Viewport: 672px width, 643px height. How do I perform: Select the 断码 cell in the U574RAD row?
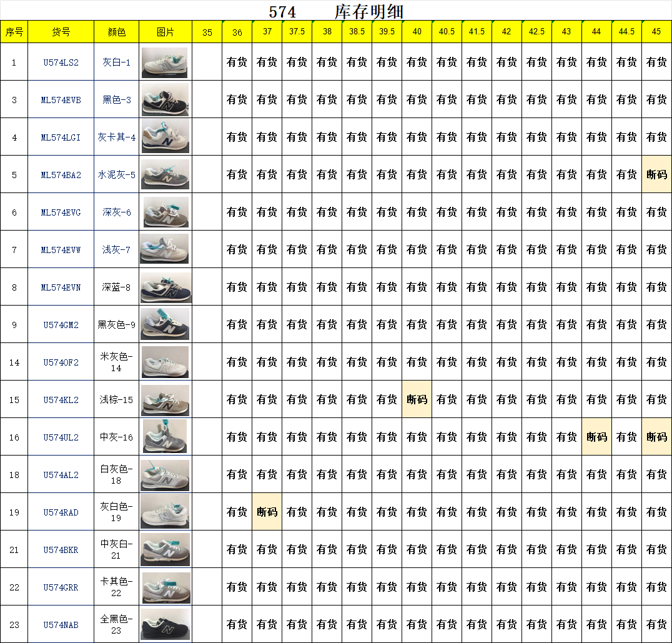267,512
